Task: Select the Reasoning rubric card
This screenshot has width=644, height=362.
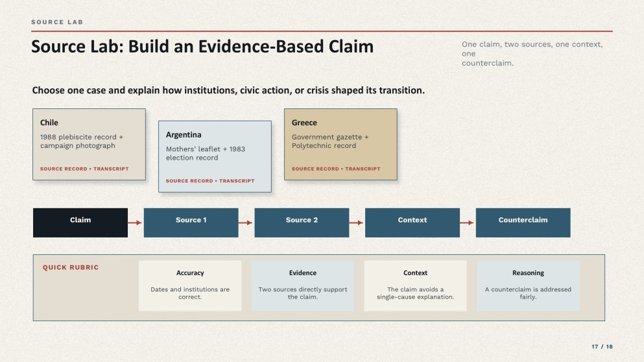Action: pyautogui.click(x=528, y=285)
